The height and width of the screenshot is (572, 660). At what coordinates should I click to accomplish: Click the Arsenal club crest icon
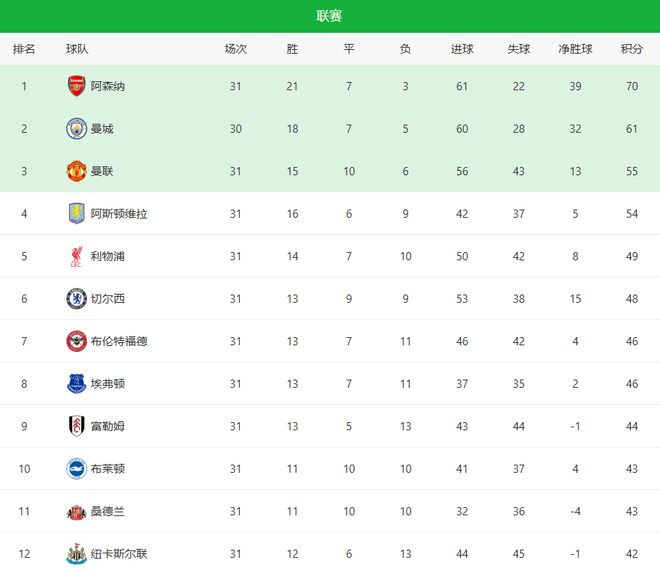click(x=76, y=86)
